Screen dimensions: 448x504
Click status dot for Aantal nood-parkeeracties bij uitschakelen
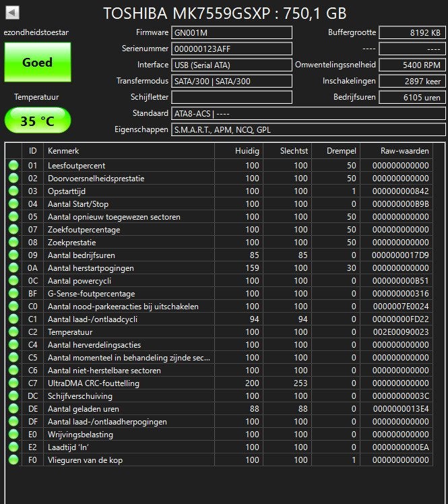13,307
